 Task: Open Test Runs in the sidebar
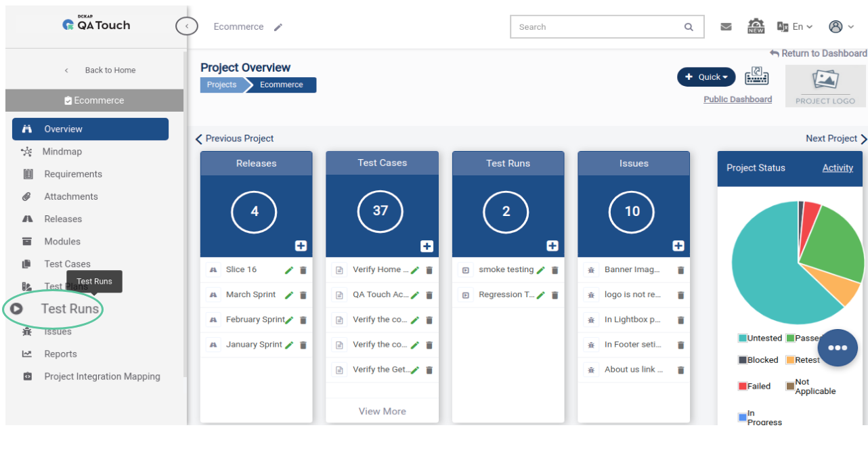click(x=70, y=309)
